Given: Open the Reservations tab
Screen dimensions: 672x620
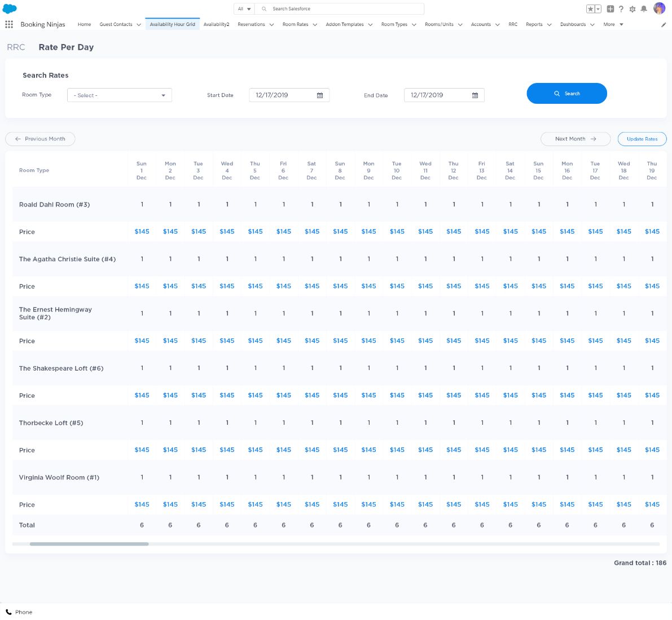Looking at the screenshot, I should (x=251, y=24).
